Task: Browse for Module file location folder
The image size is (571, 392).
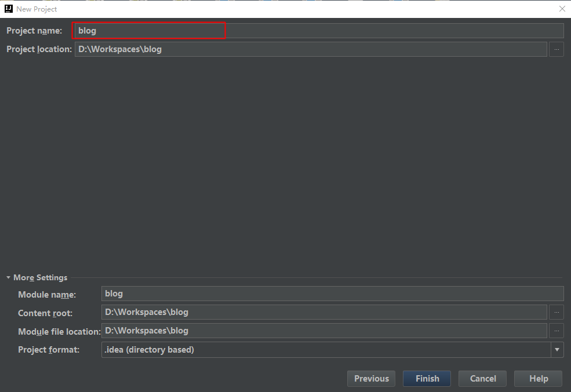Action: [x=556, y=331]
